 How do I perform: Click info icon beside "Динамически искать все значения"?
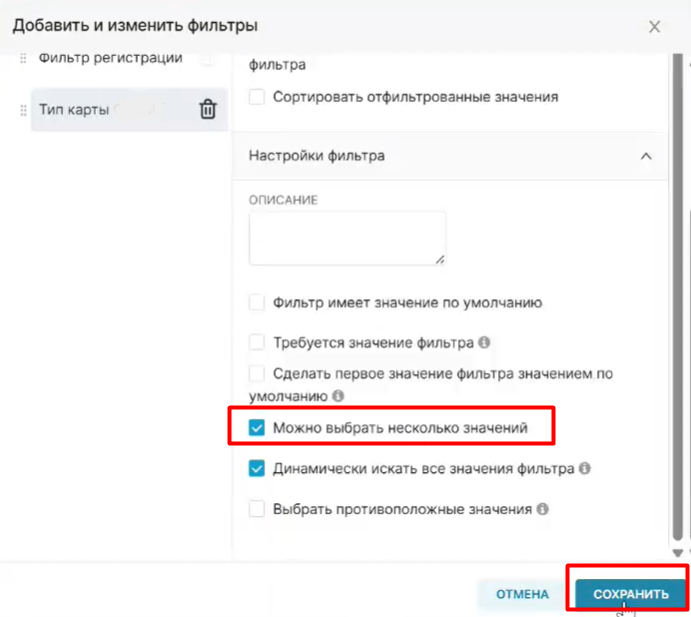point(584,467)
